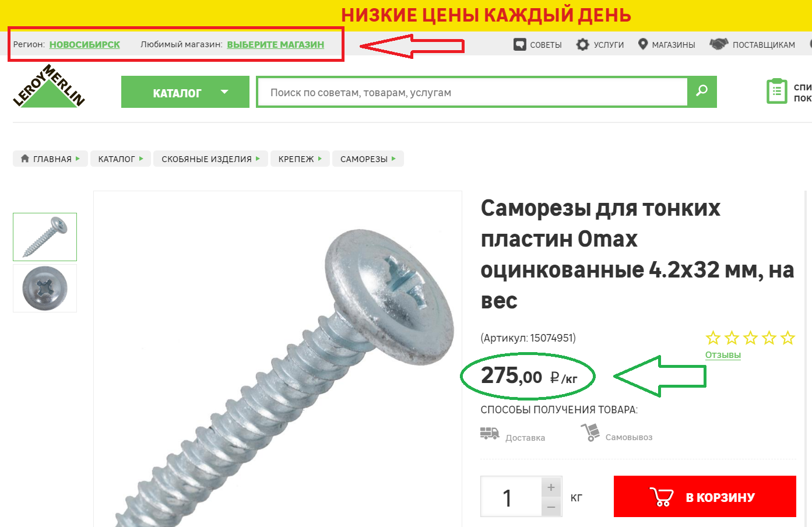Open the Каталог dropdown button

pos(185,92)
